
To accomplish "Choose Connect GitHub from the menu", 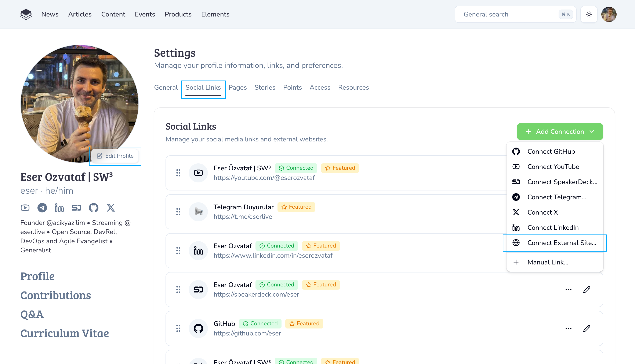I will point(551,152).
